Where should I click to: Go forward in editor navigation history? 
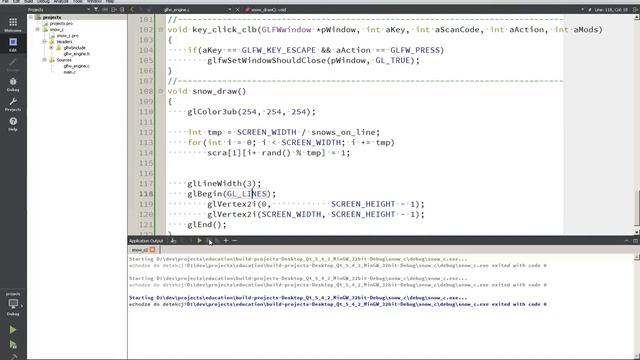[141, 9]
